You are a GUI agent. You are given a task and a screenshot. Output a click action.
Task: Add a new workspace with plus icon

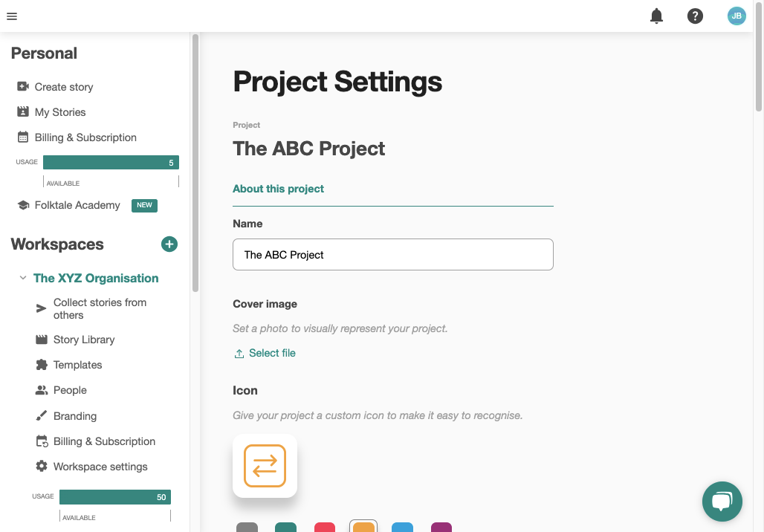pyautogui.click(x=169, y=244)
